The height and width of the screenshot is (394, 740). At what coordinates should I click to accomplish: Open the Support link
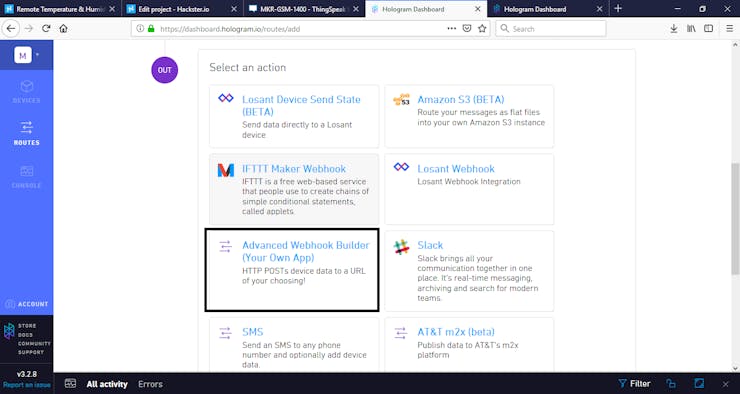point(31,352)
